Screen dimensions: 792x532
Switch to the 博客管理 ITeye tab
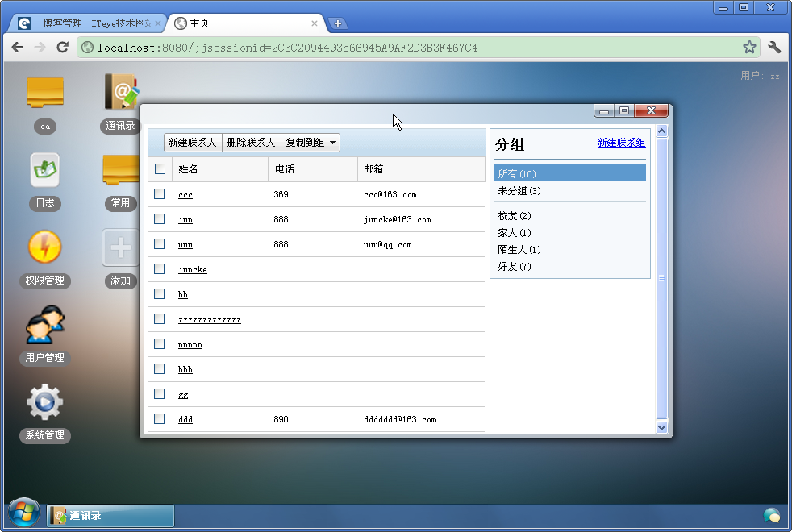(x=89, y=23)
